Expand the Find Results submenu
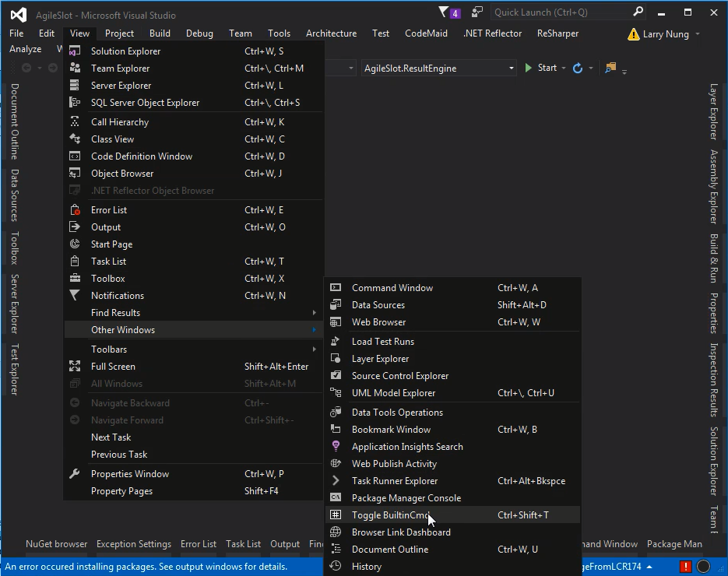This screenshot has height=576, width=728. coord(315,313)
